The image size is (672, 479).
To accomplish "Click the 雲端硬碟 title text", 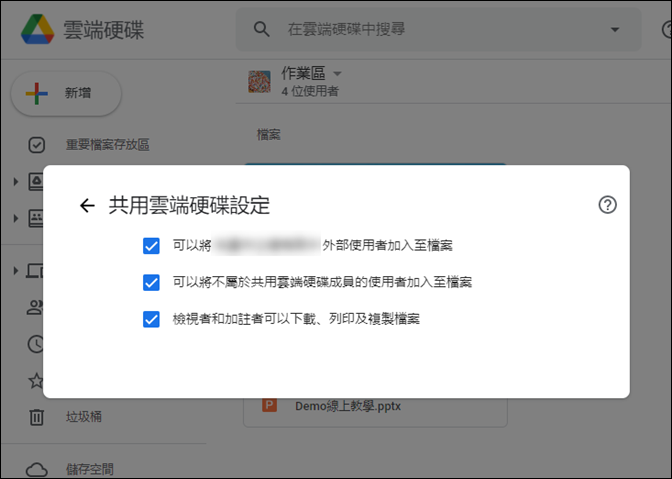I will (x=104, y=30).
